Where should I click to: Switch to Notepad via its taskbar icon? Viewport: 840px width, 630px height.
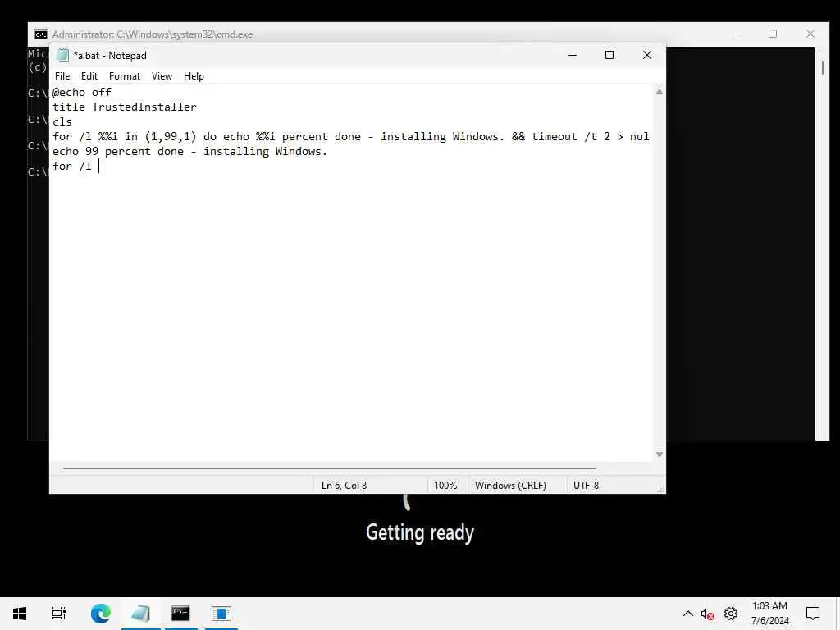pyautogui.click(x=140, y=614)
